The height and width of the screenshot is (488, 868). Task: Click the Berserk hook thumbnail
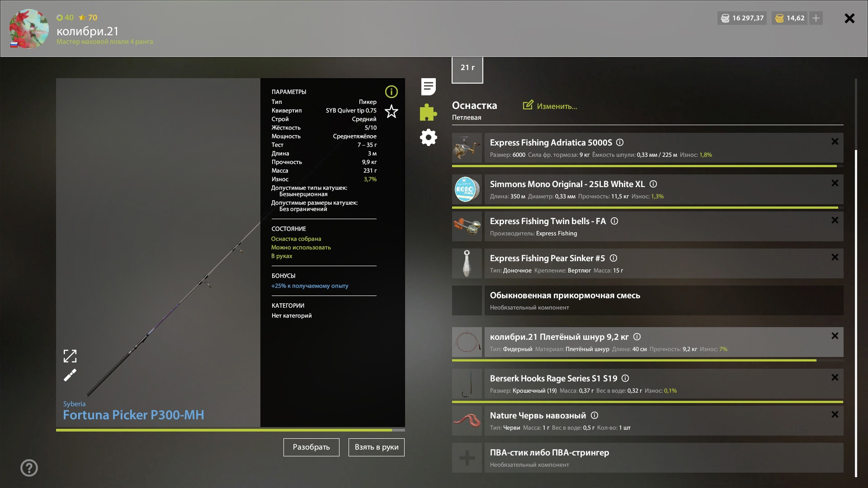(x=467, y=384)
